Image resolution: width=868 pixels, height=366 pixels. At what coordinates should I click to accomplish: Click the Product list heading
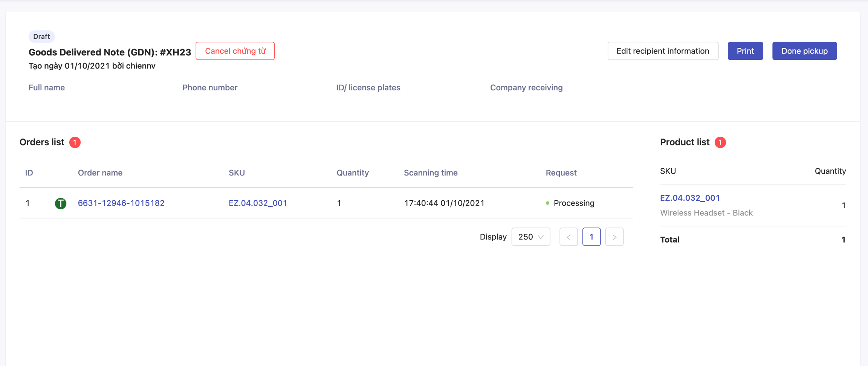(x=685, y=142)
